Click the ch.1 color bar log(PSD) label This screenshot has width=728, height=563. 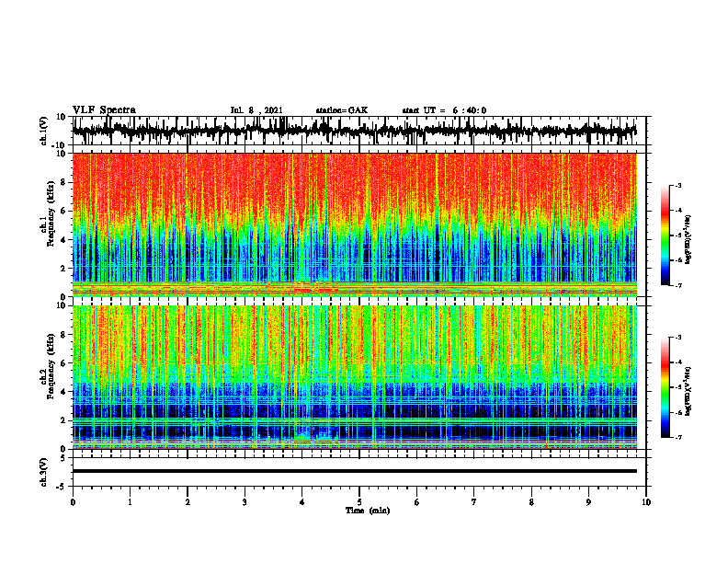tap(688, 239)
